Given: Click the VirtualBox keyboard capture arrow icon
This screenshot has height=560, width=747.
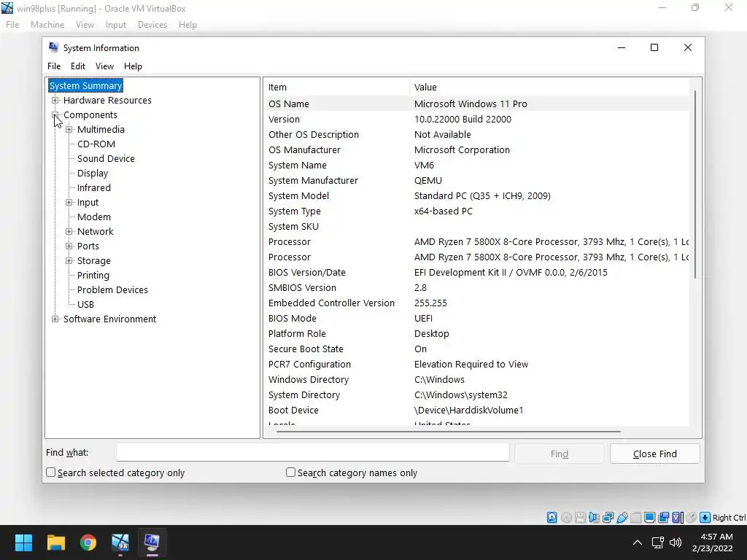Looking at the screenshot, I should click(705, 517).
